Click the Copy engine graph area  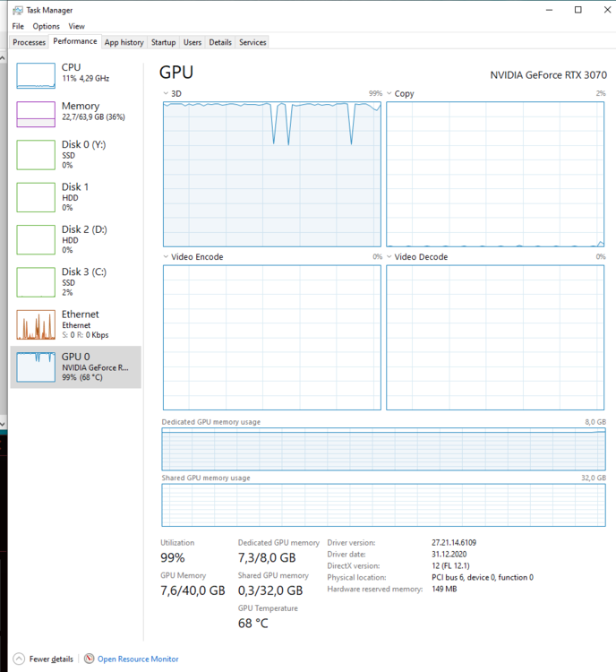pos(495,174)
